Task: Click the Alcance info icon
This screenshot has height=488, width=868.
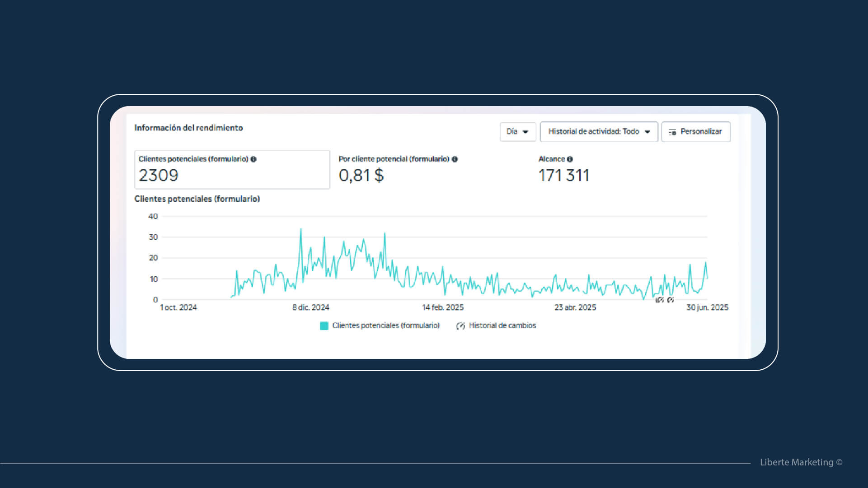Action: 570,159
